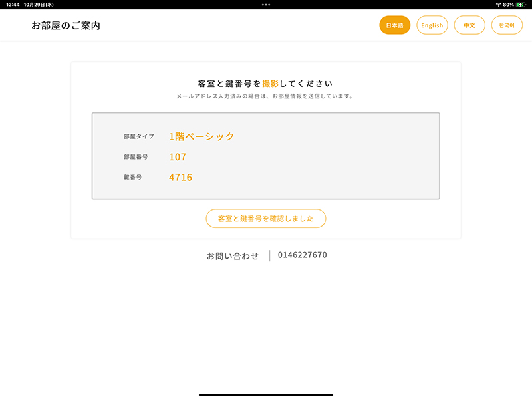
Task: Expand the room type 1階ベーシック entry
Action: pos(201,136)
